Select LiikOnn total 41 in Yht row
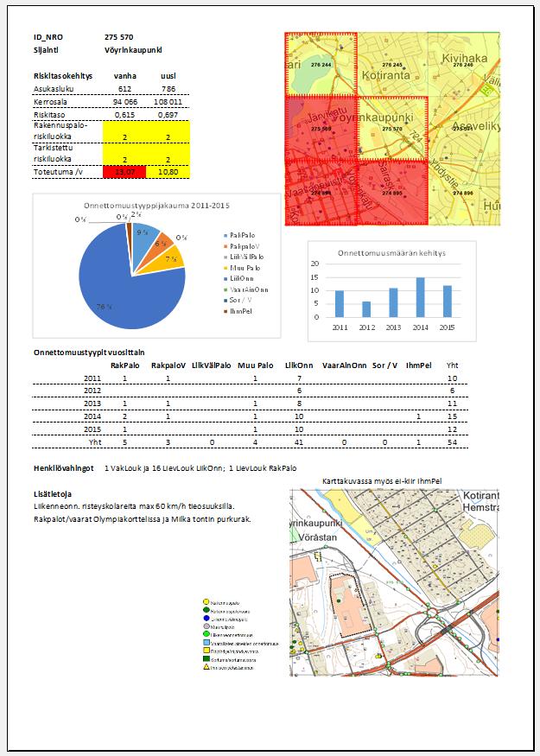Image resolution: width=540 pixels, height=756 pixels. (299, 442)
